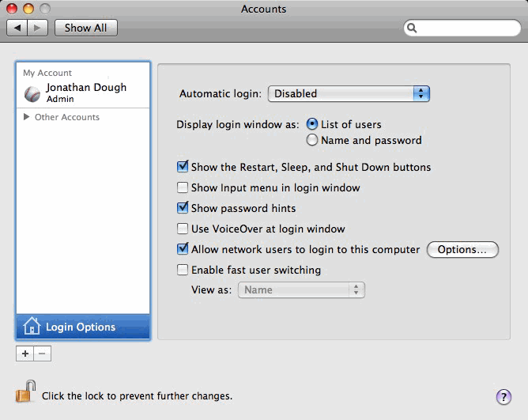The image size is (528, 420).
Task: Check Use VoiceOver at login window
Action: pos(183,229)
